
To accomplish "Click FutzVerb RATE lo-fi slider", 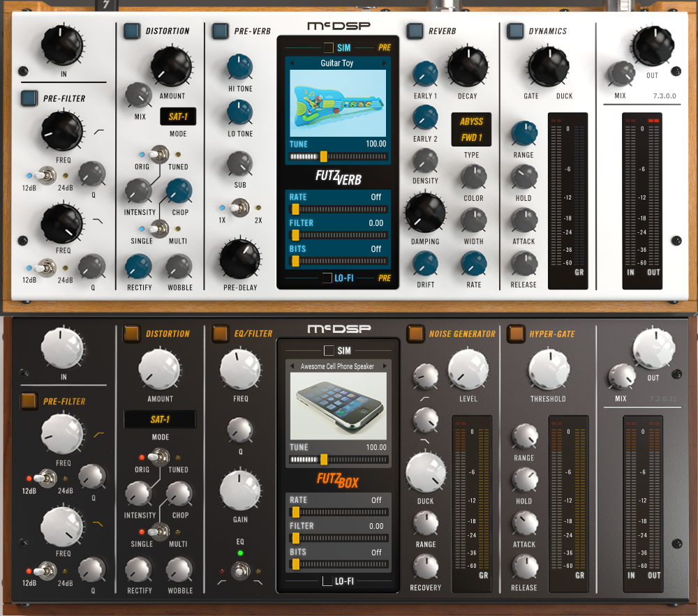I will point(339,209).
